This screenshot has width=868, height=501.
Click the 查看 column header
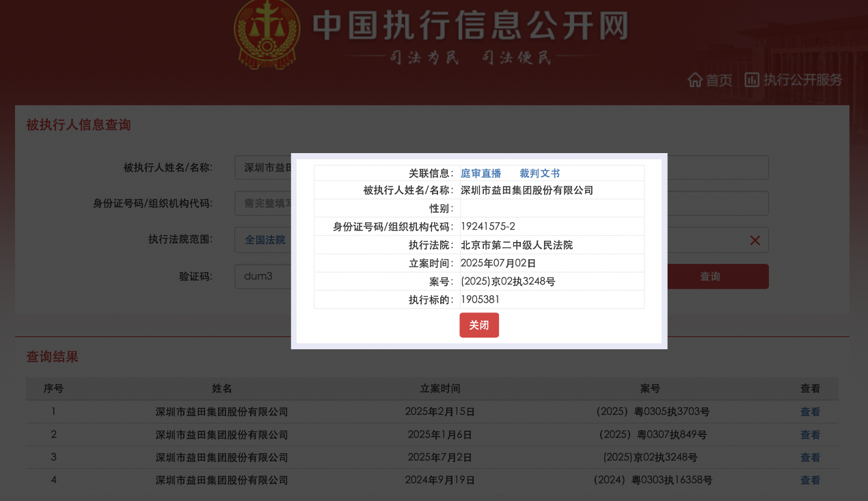pos(810,389)
